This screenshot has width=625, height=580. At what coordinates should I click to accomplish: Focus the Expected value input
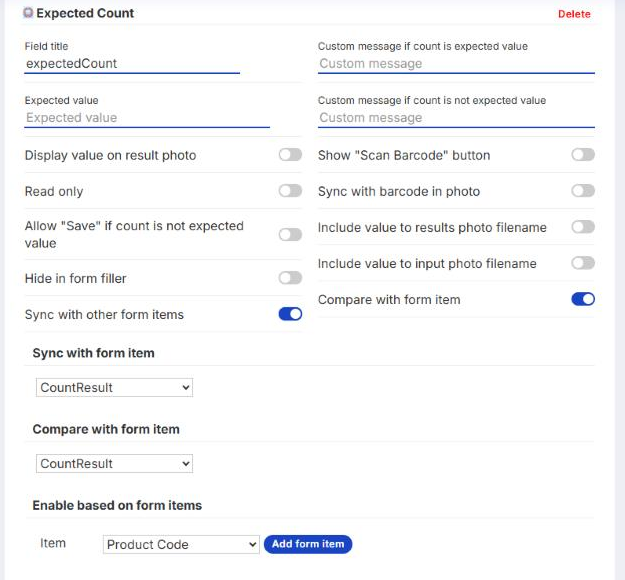tap(147, 118)
